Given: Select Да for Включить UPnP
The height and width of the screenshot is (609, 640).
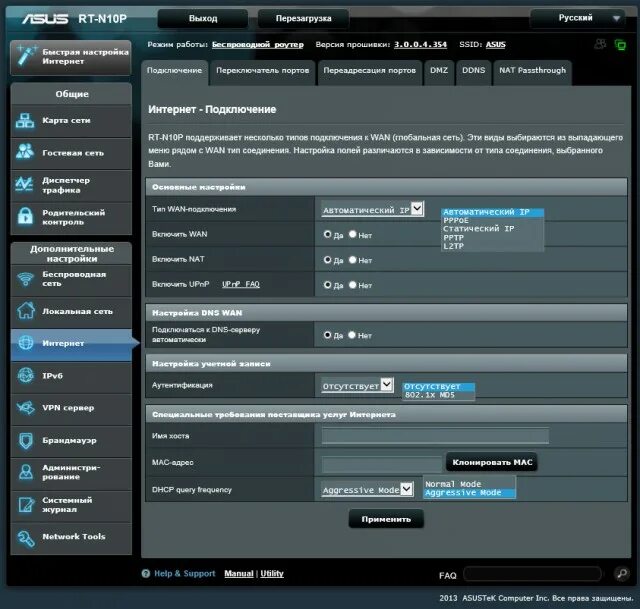Looking at the screenshot, I should (x=327, y=285).
